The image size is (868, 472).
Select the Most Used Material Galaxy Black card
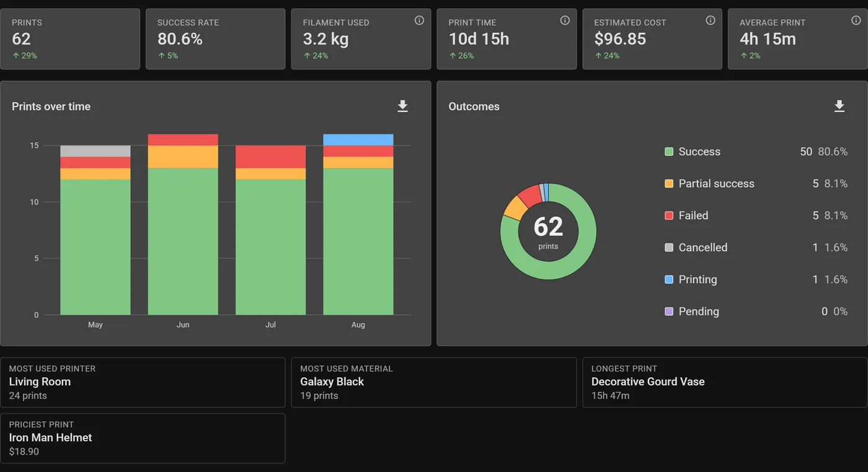point(434,382)
